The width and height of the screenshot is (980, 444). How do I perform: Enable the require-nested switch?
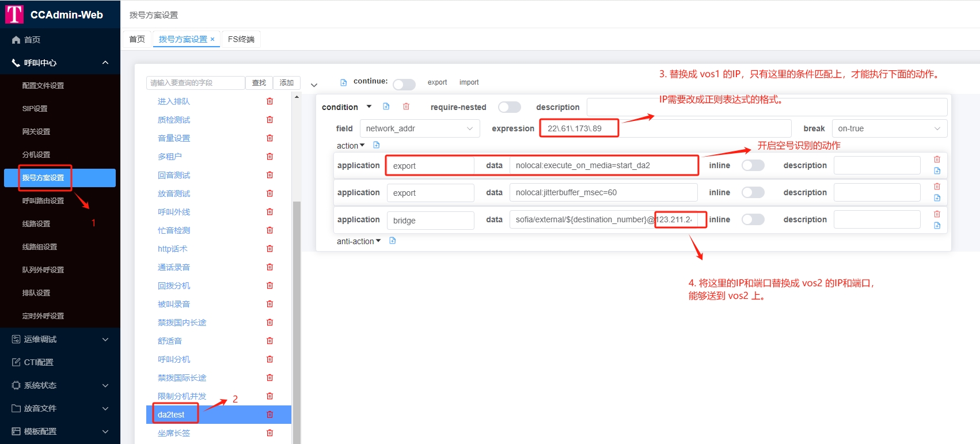pyautogui.click(x=510, y=107)
